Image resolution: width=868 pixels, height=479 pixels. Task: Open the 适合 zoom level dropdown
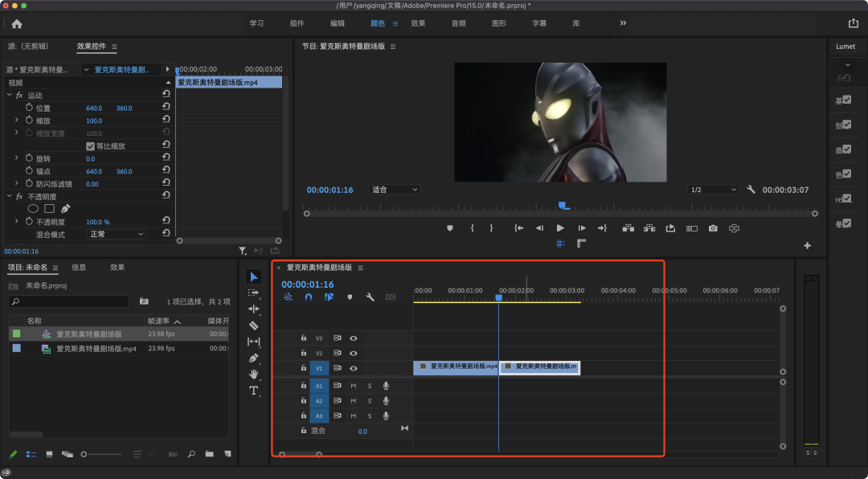394,190
